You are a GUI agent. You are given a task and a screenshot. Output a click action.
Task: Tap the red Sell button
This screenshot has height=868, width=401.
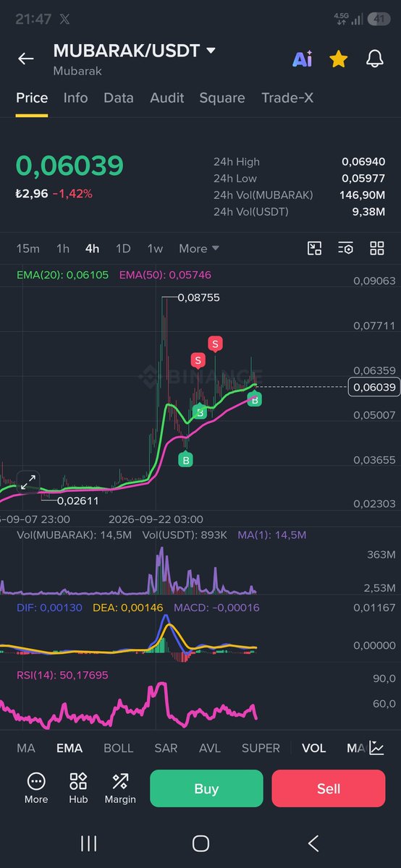(x=329, y=788)
